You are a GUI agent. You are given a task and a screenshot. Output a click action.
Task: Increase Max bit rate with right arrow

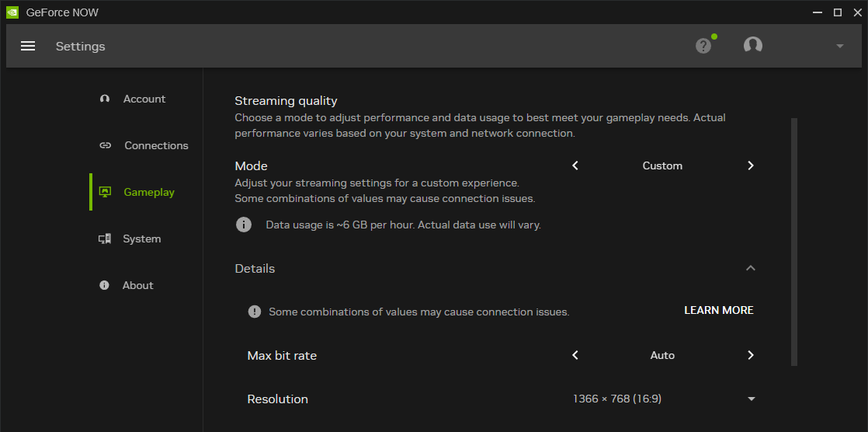pos(751,355)
